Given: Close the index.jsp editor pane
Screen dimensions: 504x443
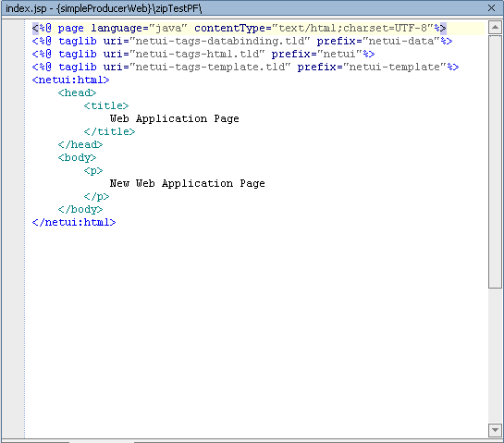Looking at the screenshot, I should [491, 8].
